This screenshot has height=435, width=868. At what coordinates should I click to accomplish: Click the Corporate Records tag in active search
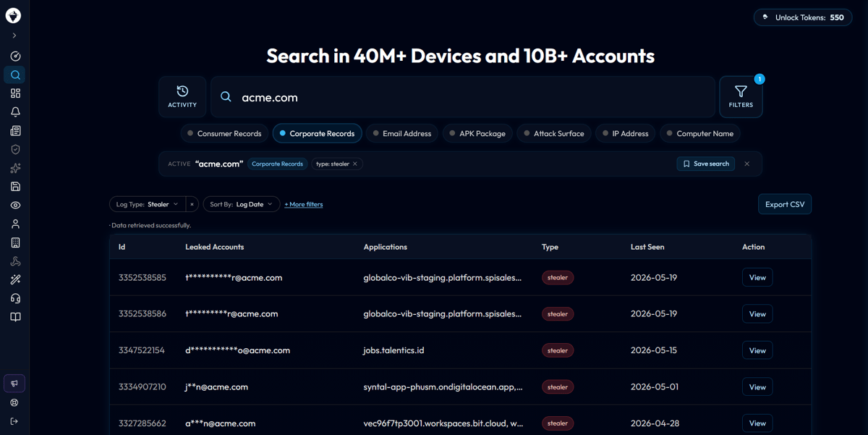tap(278, 164)
